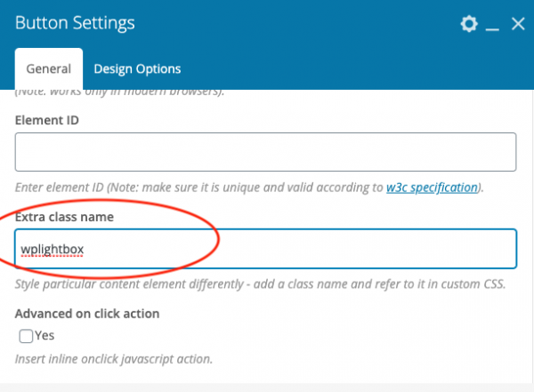Screen dimensions: 534x392
Task: Open the Design Options tab
Action: (137, 68)
